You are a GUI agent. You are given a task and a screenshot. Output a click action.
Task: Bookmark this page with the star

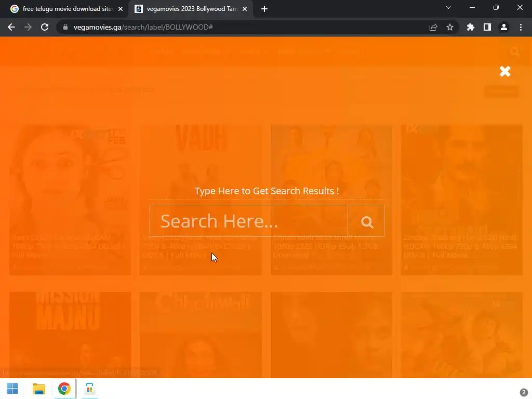pos(450,27)
